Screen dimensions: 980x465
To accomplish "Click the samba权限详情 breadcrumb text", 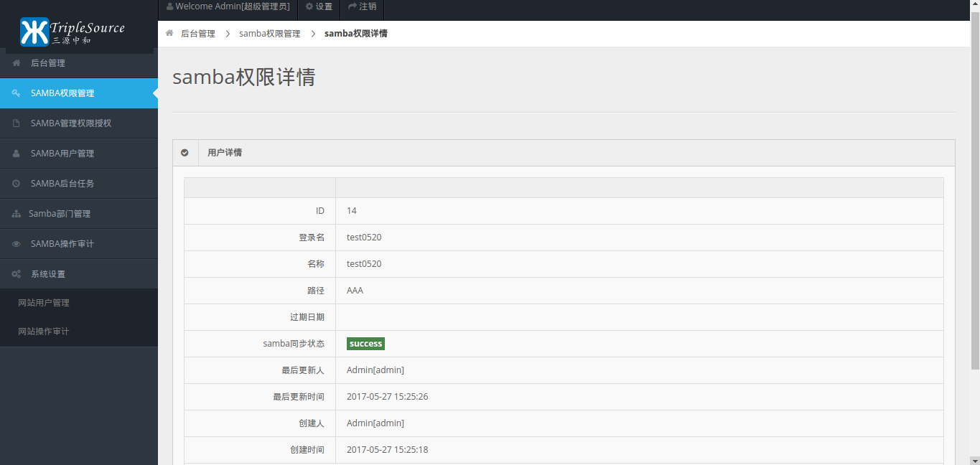I will (x=356, y=34).
